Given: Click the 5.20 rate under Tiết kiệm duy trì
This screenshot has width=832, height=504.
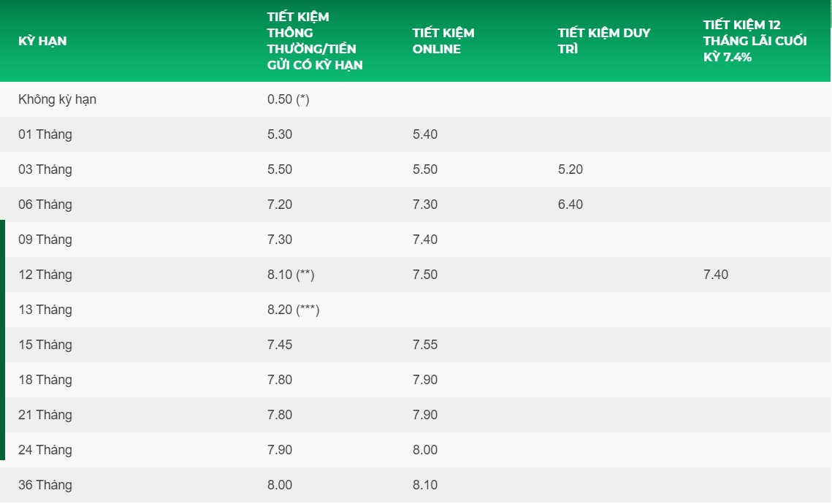Looking at the screenshot, I should (570, 169).
